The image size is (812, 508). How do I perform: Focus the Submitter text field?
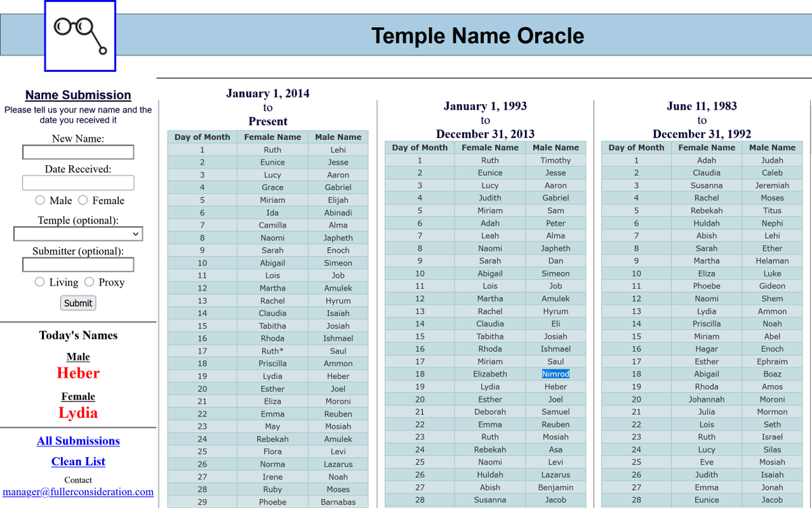point(78,264)
